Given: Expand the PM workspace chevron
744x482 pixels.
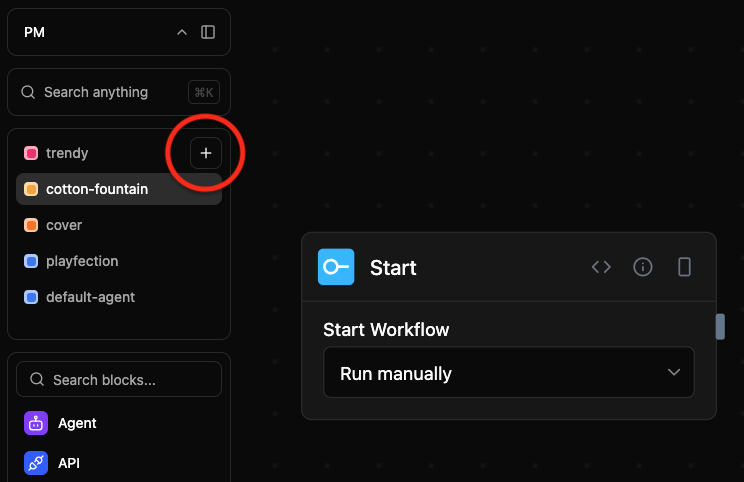Looking at the screenshot, I should coord(181,32).
